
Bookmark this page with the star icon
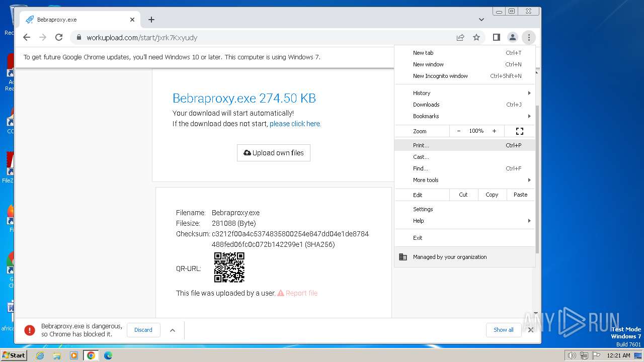pos(476,37)
